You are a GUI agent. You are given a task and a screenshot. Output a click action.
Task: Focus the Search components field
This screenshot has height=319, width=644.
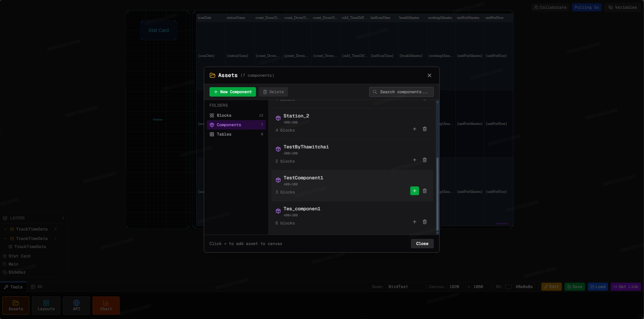pos(401,92)
